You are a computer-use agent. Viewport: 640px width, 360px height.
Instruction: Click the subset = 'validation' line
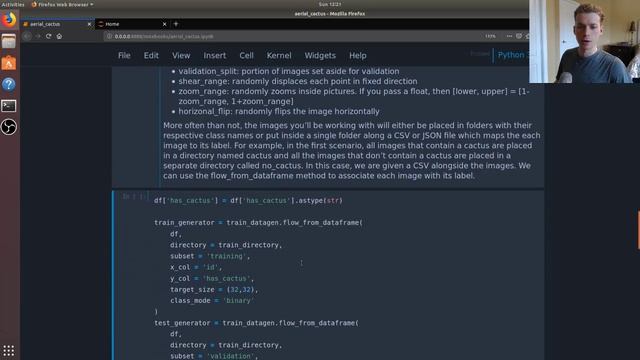(x=214, y=356)
